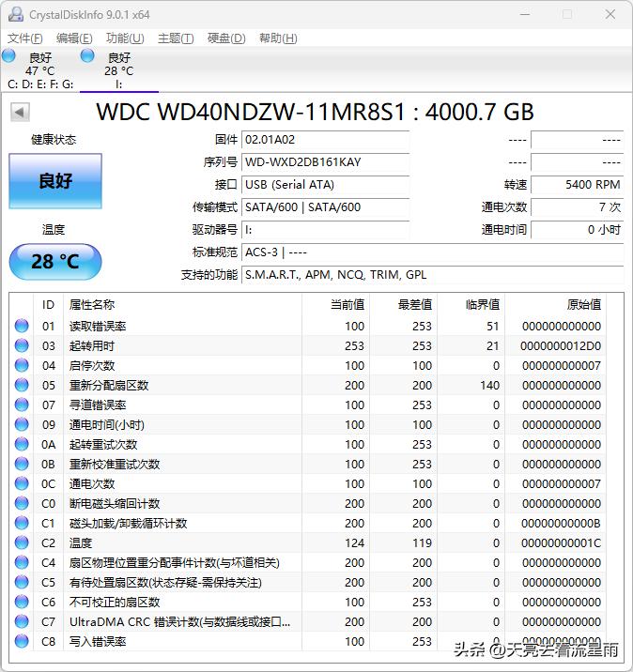Click status orb for attribute C4
633x672 pixels.
22,562
